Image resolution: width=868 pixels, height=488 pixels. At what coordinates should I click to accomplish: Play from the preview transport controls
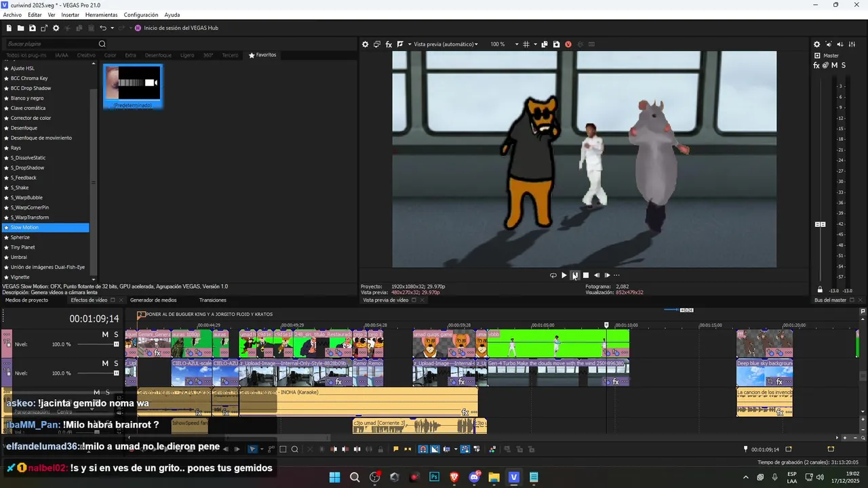pyautogui.click(x=564, y=275)
